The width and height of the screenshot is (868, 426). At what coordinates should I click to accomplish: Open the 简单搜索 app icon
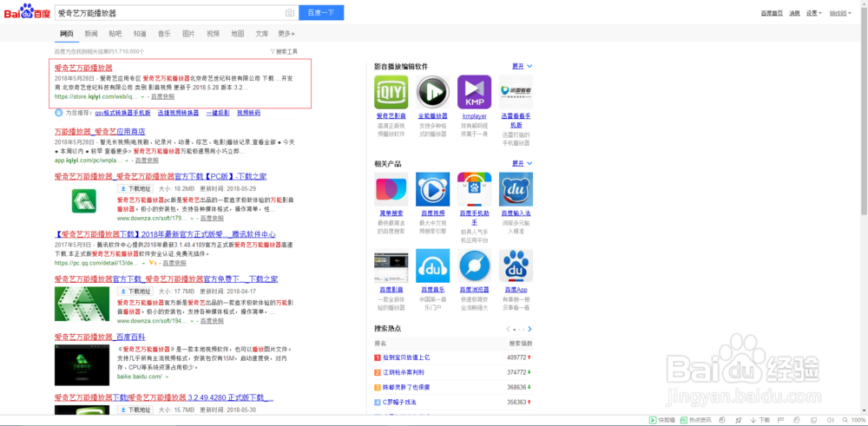(x=391, y=189)
